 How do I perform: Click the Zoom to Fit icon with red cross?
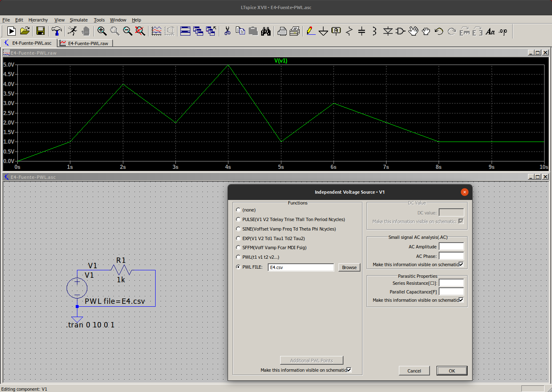coord(140,31)
